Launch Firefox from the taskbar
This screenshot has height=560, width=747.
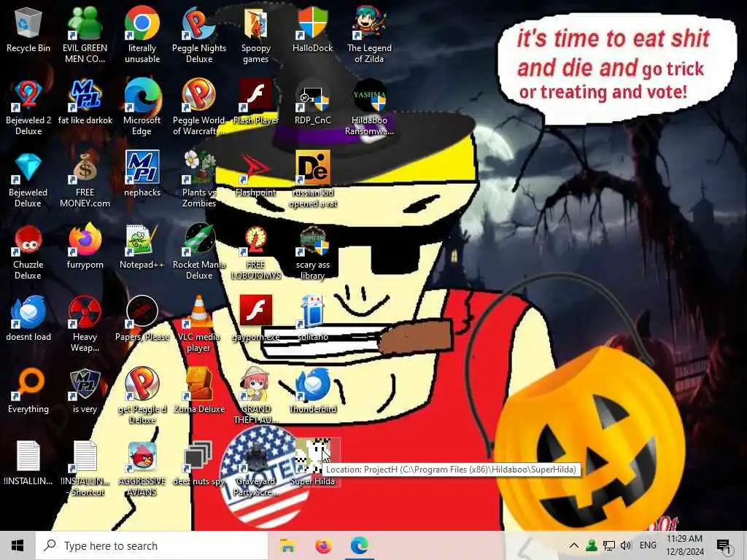(323, 545)
